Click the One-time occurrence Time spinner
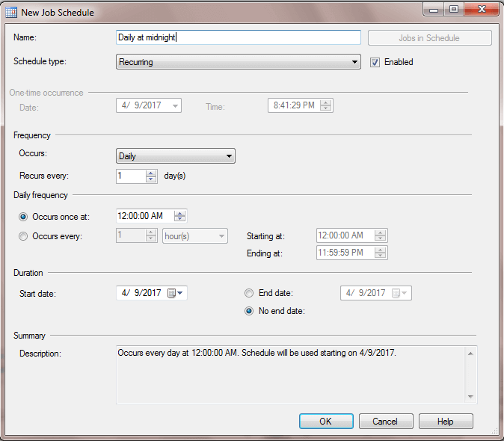This screenshot has width=504, height=441. (x=325, y=105)
